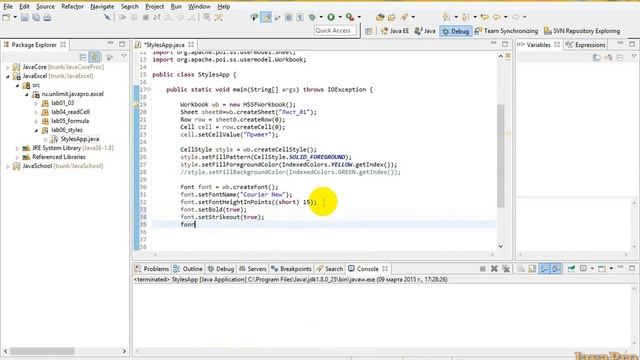Expand the lab05_formula package

click(36, 121)
